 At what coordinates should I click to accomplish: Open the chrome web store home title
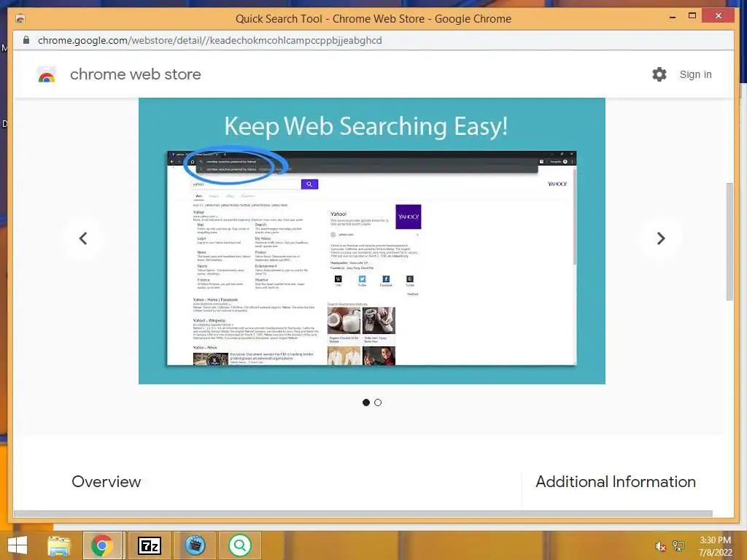click(135, 74)
